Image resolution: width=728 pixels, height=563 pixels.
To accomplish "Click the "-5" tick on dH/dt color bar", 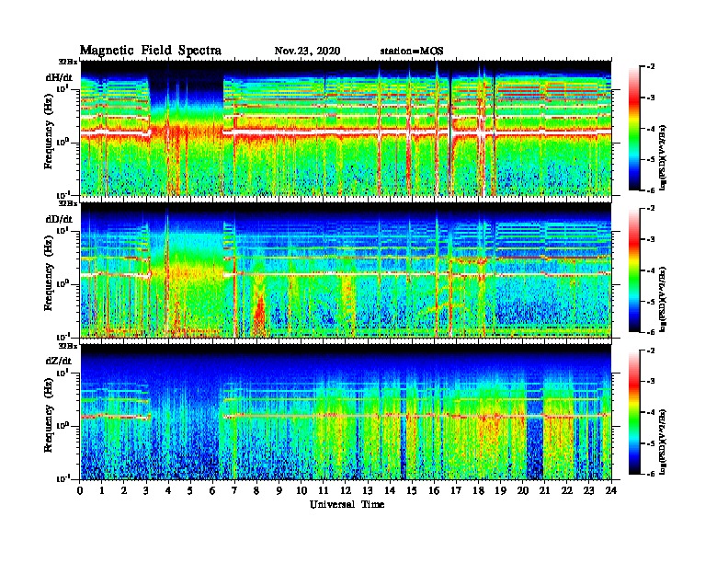I will pos(652,159).
